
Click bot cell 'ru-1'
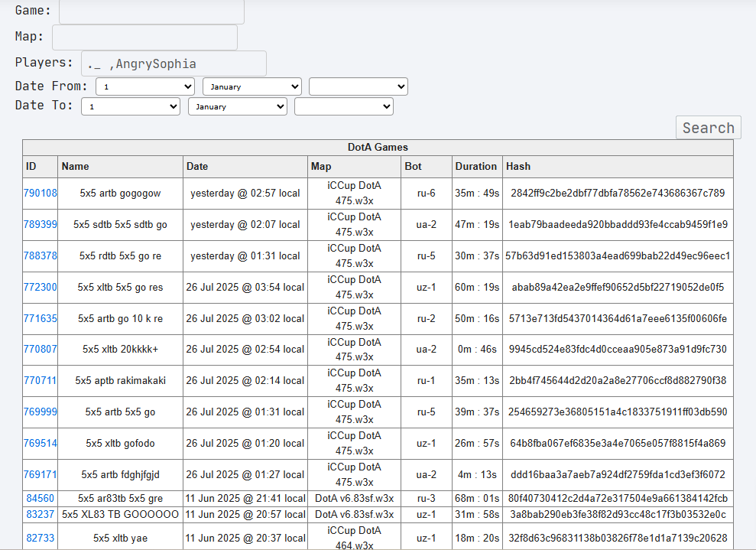point(427,381)
